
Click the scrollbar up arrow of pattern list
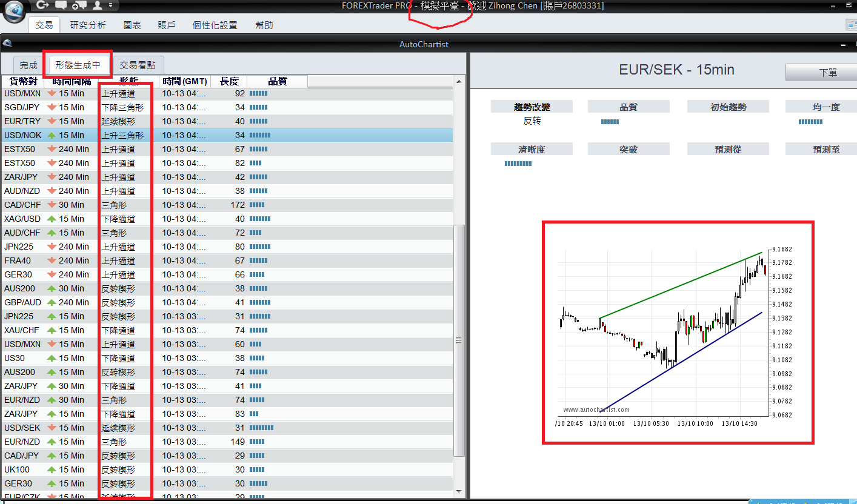pyautogui.click(x=459, y=81)
